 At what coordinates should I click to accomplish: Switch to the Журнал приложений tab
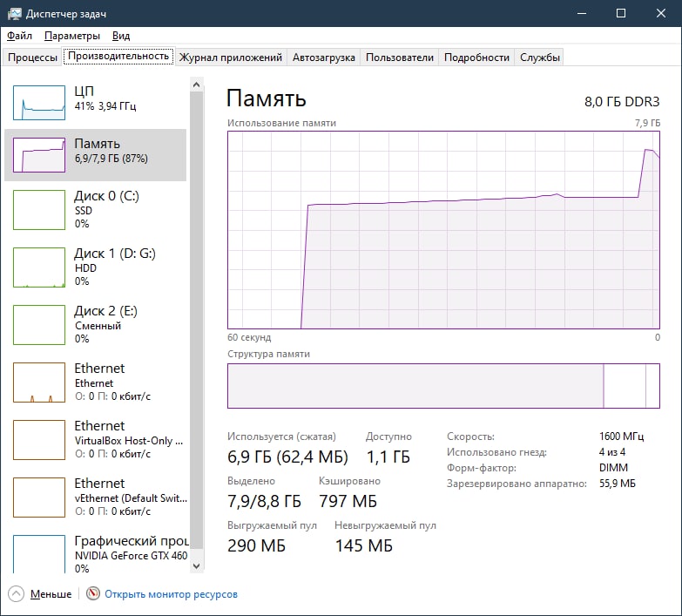coord(231,58)
